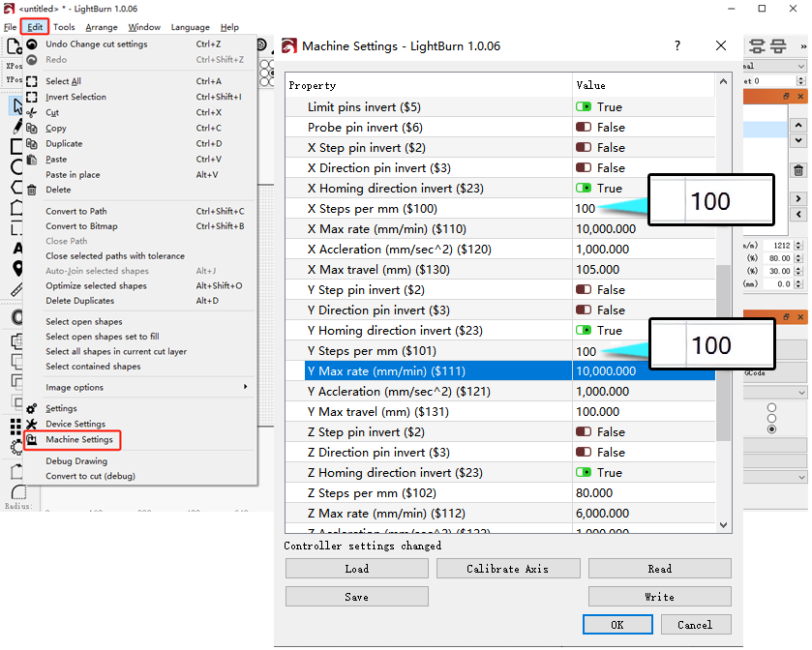812x650 pixels.
Task: Click the question mark help icon in dialog
Action: pyautogui.click(x=677, y=46)
